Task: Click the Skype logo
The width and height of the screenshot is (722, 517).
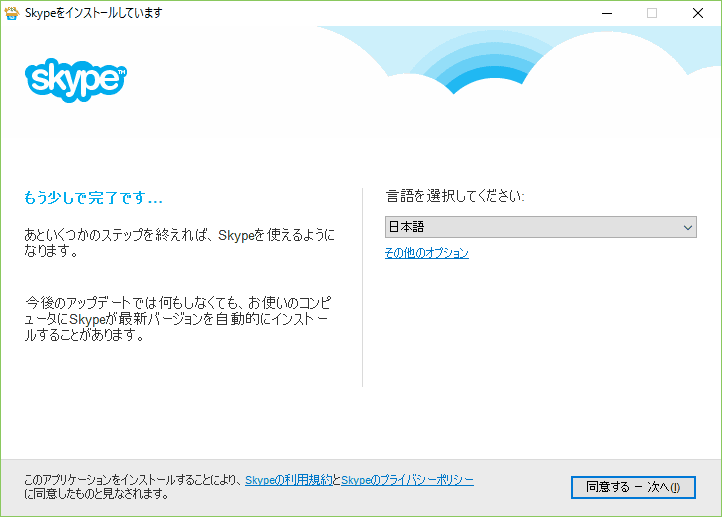Action: (x=76, y=80)
